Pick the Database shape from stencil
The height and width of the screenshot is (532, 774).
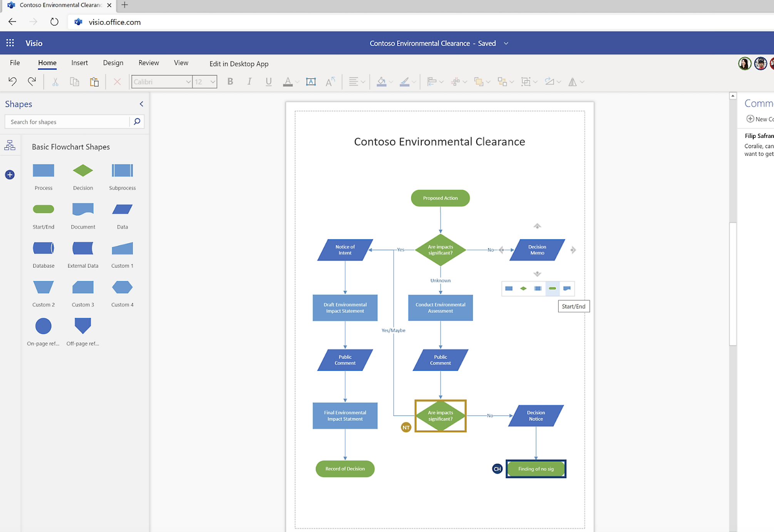[x=44, y=248]
